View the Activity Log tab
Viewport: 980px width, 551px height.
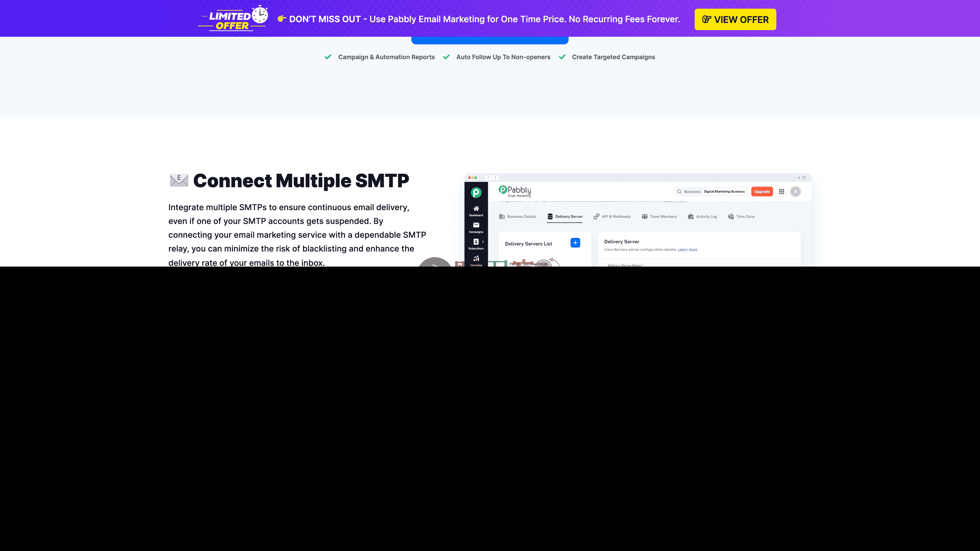point(702,217)
